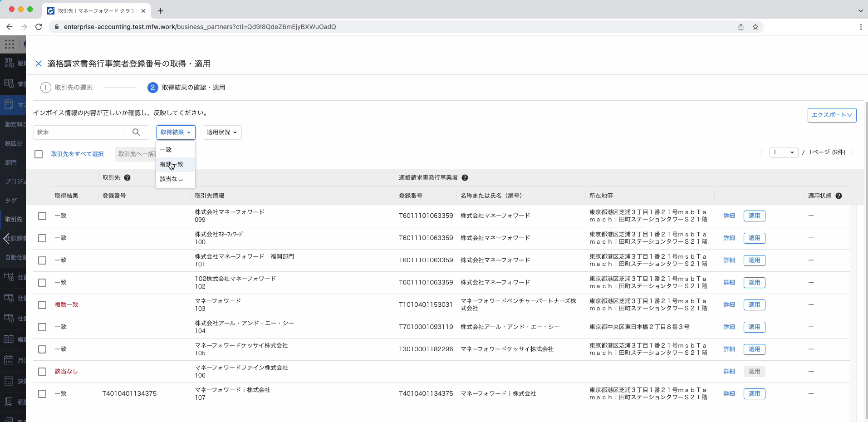Select step 2 取得結果の確認・適用
Screen dimensions: 868x422
pyautogui.click(x=186, y=88)
